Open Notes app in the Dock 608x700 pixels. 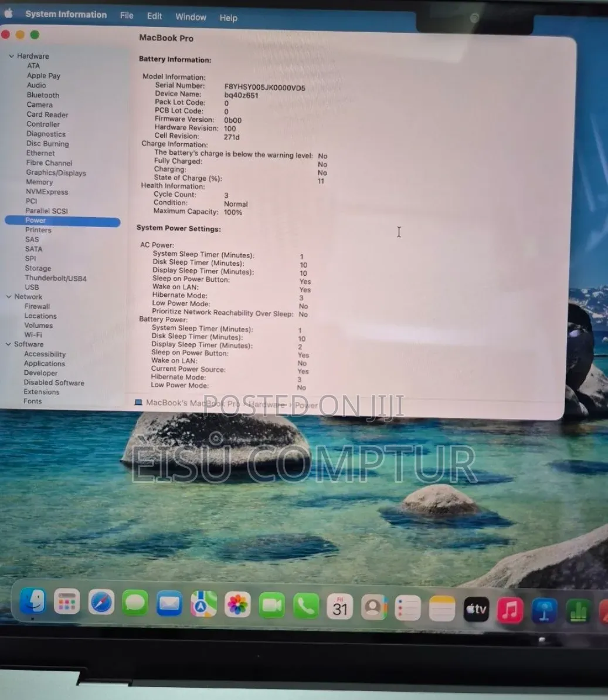pyautogui.click(x=441, y=608)
